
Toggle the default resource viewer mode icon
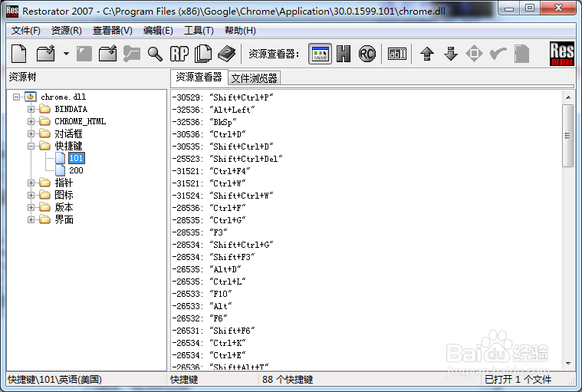[x=320, y=54]
